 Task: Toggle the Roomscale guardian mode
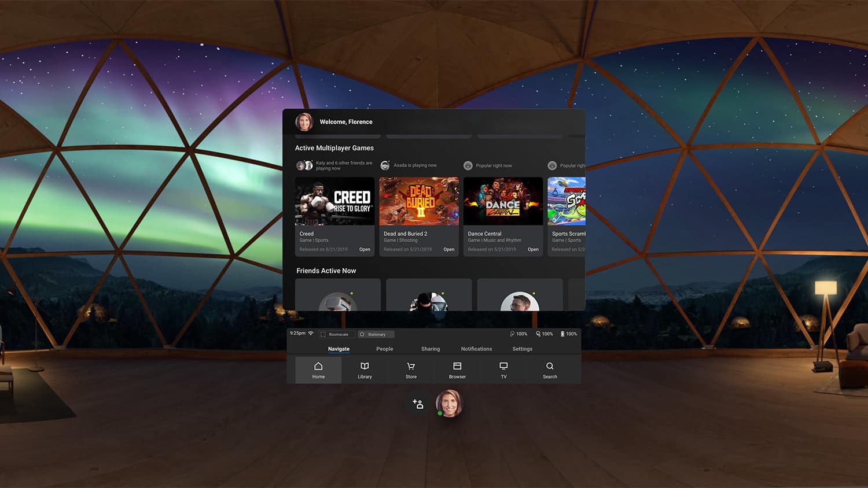click(x=336, y=334)
